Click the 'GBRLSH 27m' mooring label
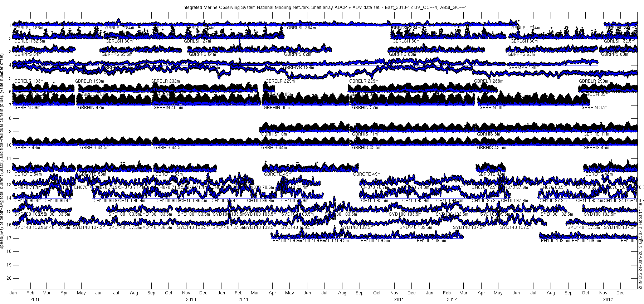This screenshot has width=644, height=304. [197, 41]
